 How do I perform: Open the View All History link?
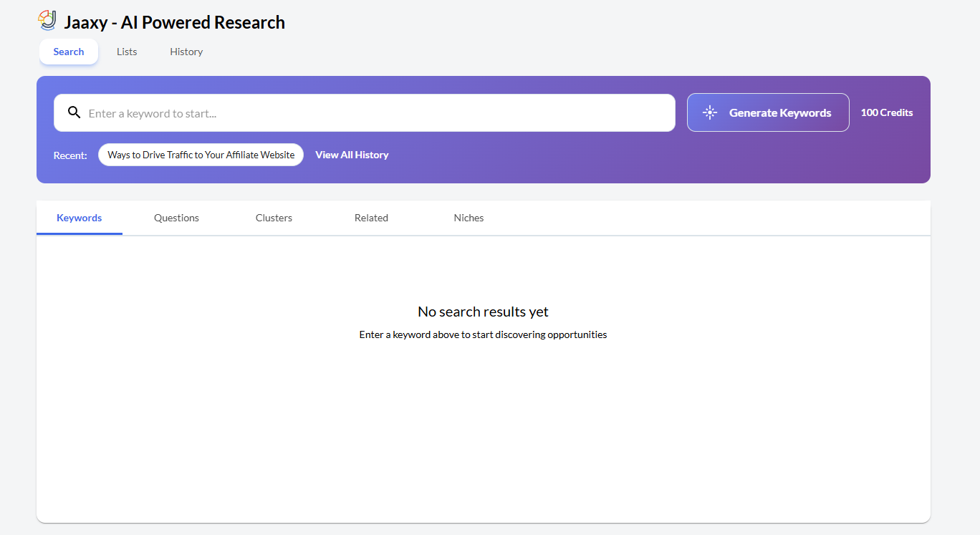[x=352, y=155]
